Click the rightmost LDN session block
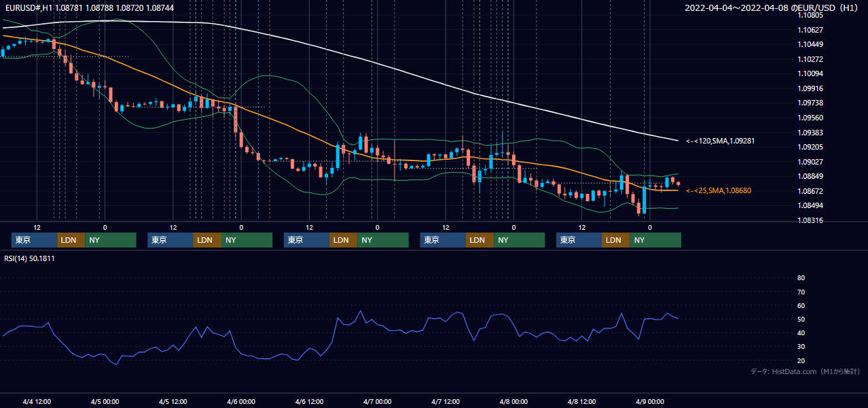The image size is (868, 408). tap(615, 240)
